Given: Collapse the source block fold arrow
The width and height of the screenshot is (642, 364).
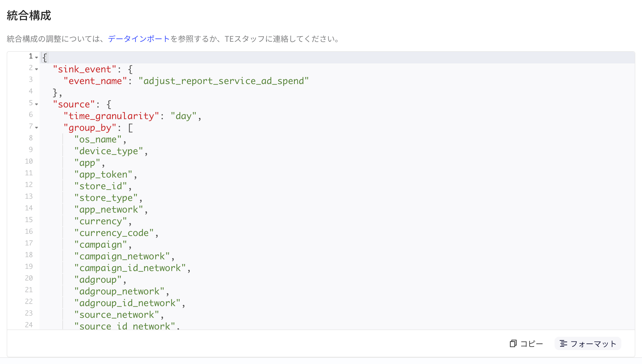Looking at the screenshot, I should (37, 104).
